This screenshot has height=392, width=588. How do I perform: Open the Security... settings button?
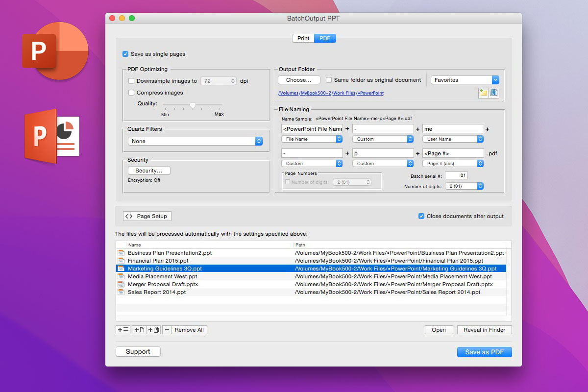[x=149, y=171]
